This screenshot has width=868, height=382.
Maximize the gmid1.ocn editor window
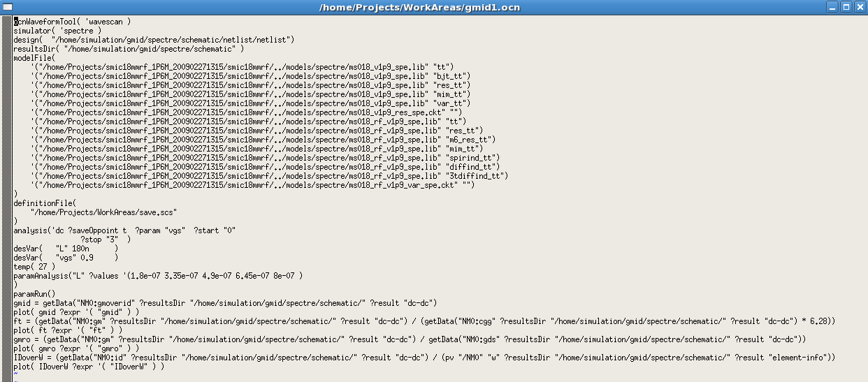coord(846,7)
